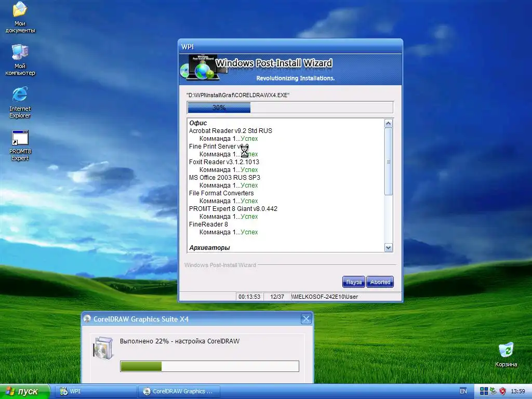Click the Windows Post-Install Wizard logo image
532x399 pixels.
[x=203, y=67]
